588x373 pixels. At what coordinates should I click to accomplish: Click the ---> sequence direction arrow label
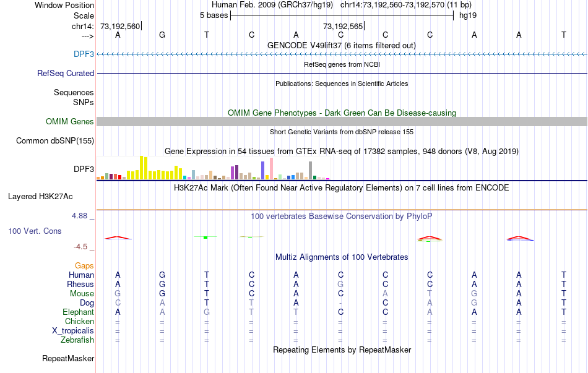click(88, 36)
